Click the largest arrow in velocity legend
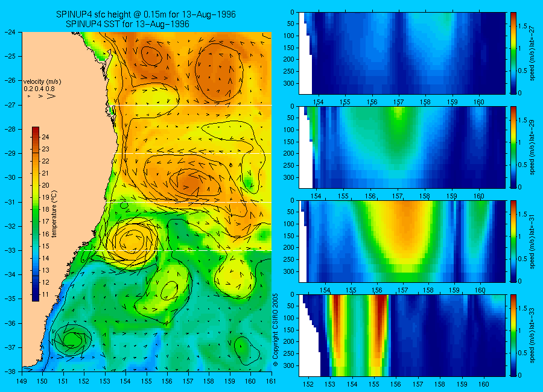543x392 pixels. click(x=51, y=96)
